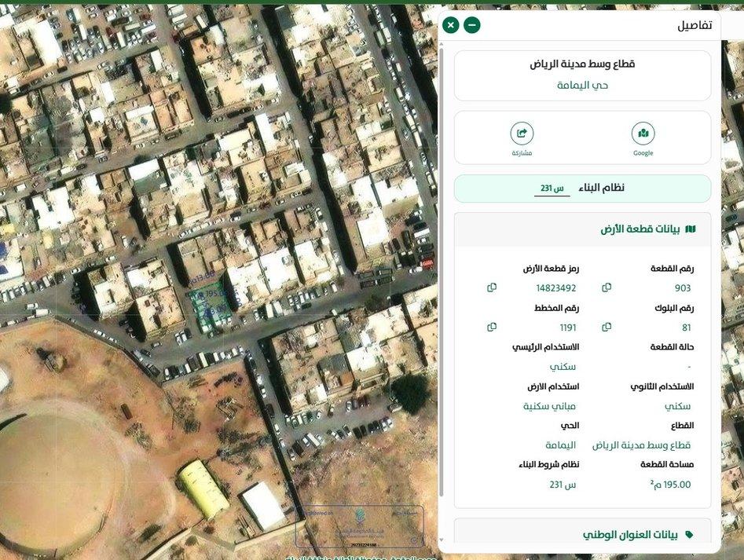Click the حي اليمامة district name
The height and width of the screenshot is (560, 744).
[582, 85]
